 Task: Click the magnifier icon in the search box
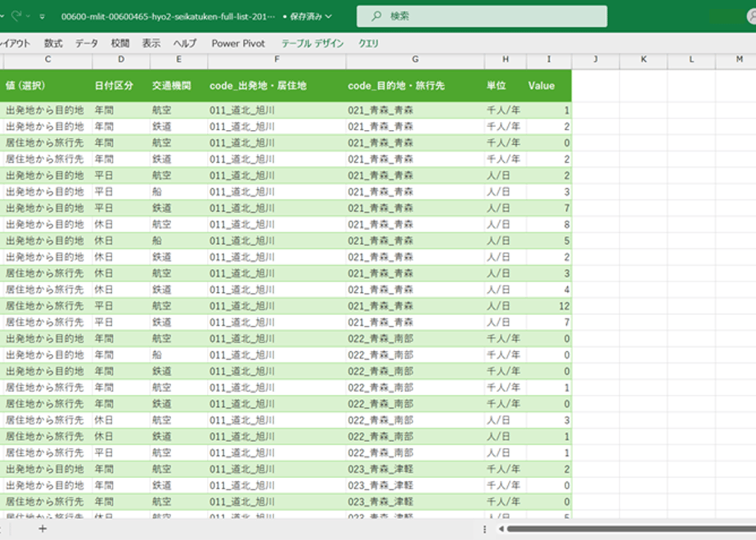point(376,16)
